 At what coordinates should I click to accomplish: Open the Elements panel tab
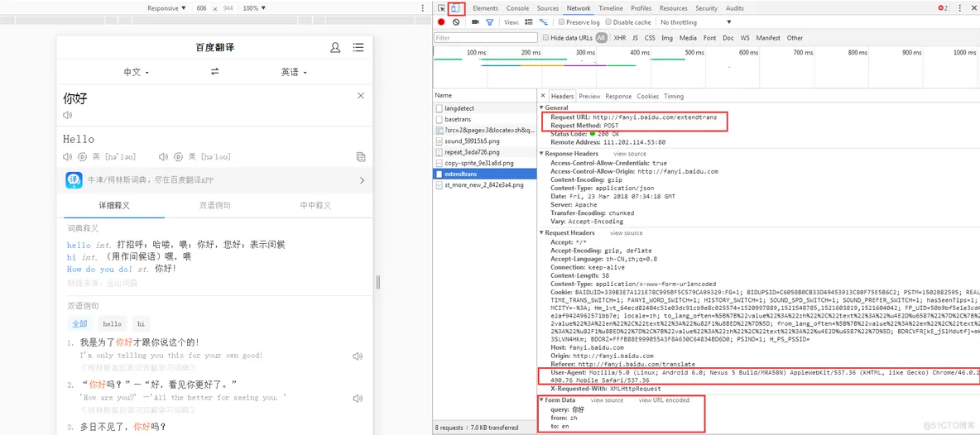[486, 8]
